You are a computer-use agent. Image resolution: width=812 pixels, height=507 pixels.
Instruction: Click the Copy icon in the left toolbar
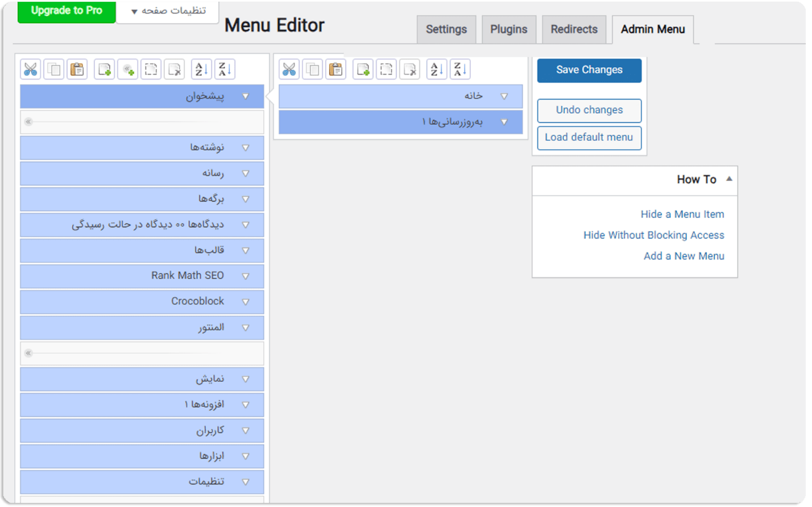click(53, 68)
